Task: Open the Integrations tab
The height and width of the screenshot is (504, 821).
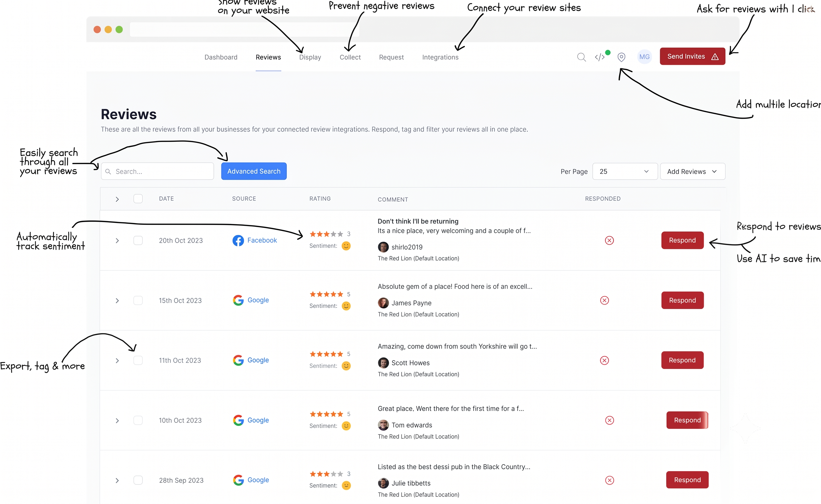Action: (440, 57)
